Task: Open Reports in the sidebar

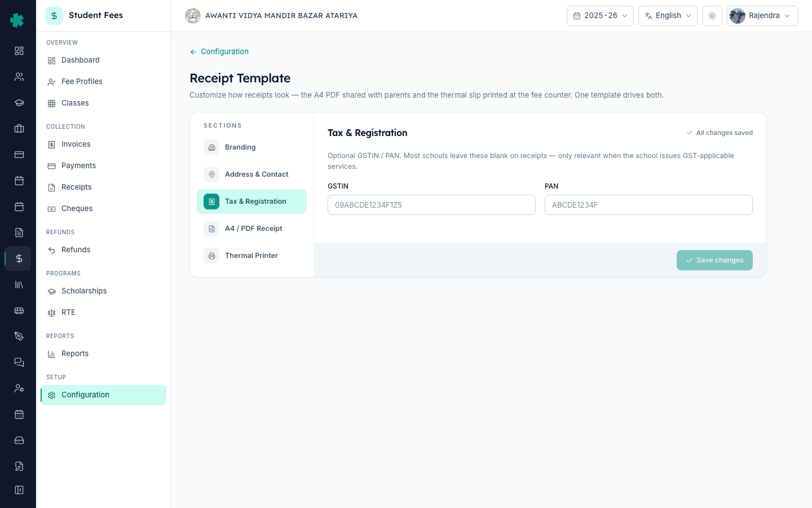Action: coord(103,354)
